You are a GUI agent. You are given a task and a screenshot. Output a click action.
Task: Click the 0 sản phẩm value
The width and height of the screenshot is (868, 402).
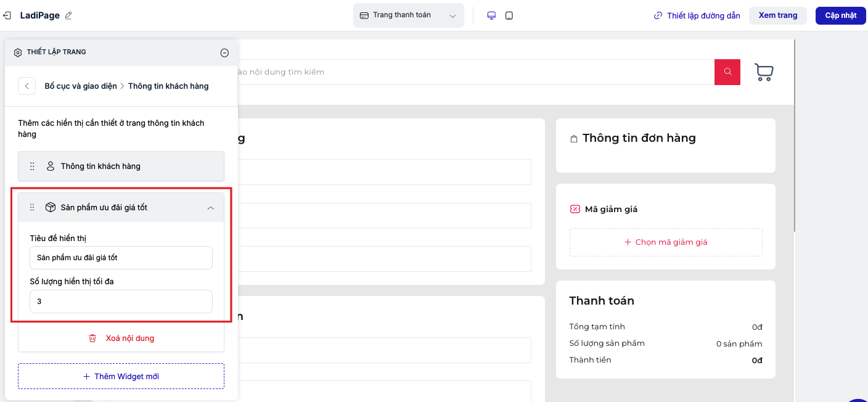pyautogui.click(x=739, y=344)
